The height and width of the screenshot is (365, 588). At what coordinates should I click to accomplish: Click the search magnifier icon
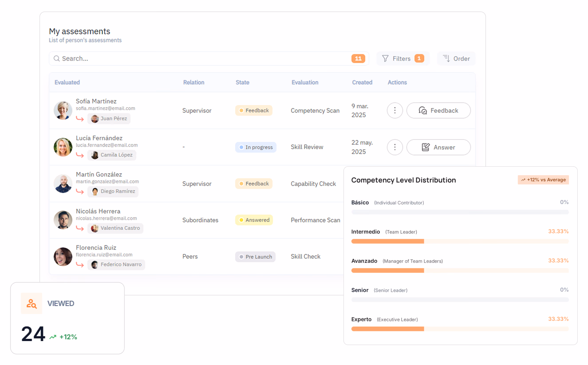pos(57,59)
